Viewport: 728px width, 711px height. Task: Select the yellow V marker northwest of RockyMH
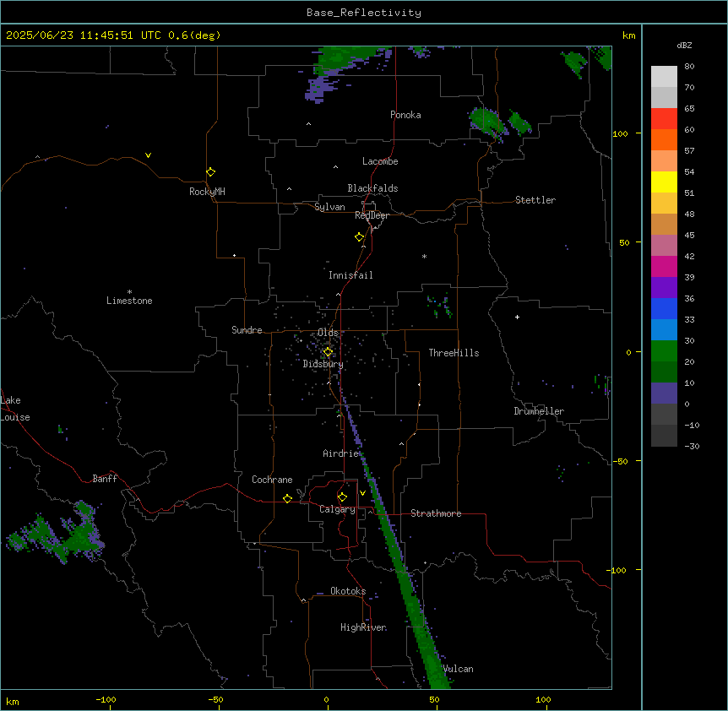click(x=148, y=155)
